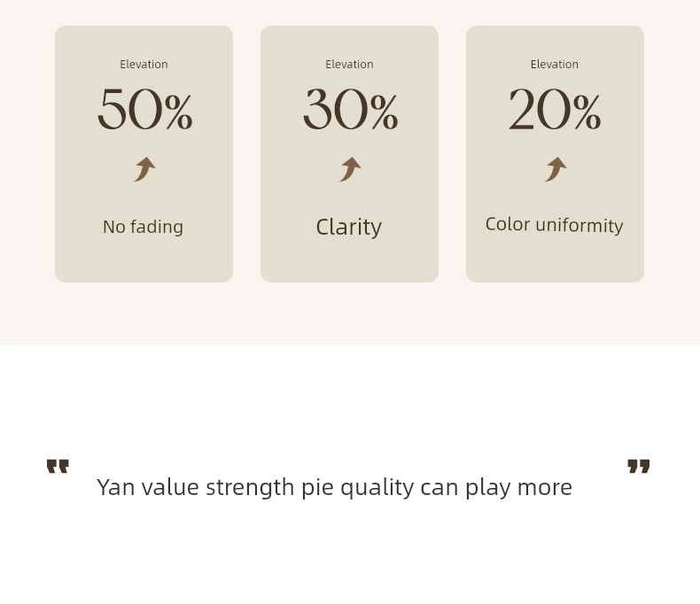Click the Clarity label
This screenshot has width=700, height=604.
348,228
